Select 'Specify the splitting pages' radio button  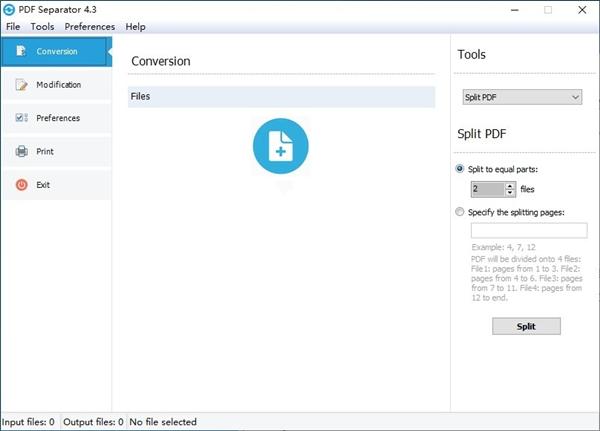pyautogui.click(x=460, y=212)
